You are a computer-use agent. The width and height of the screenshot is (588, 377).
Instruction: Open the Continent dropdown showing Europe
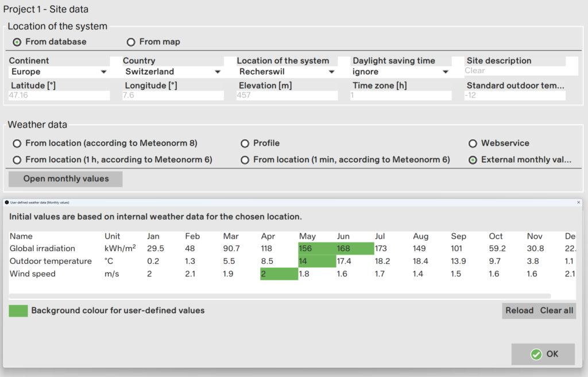point(59,72)
